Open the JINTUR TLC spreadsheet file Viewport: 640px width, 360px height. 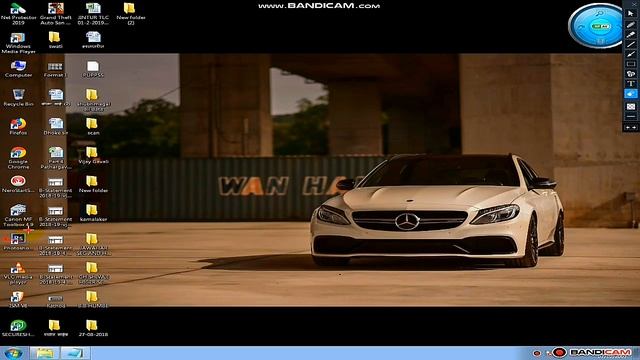pyautogui.click(x=93, y=13)
